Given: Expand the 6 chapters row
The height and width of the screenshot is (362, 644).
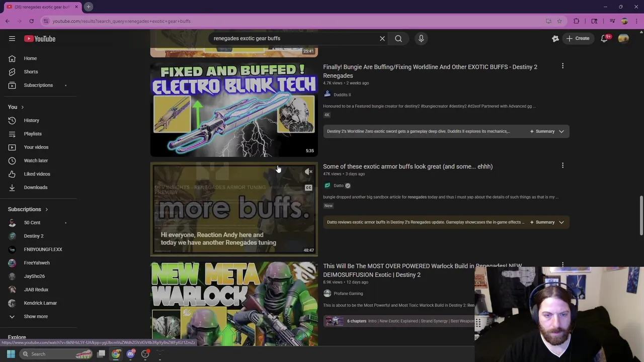Looking at the screenshot, I should coord(398,321).
